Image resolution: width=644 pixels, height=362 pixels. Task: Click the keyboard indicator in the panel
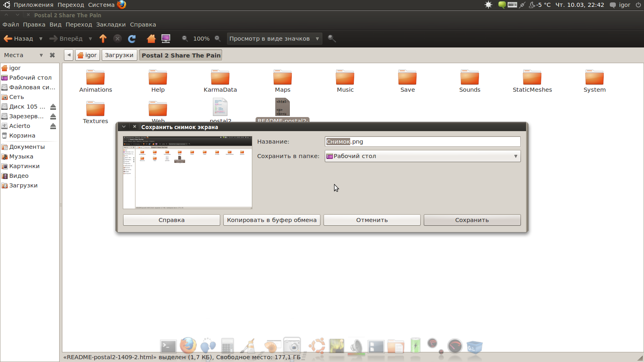(x=512, y=5)
